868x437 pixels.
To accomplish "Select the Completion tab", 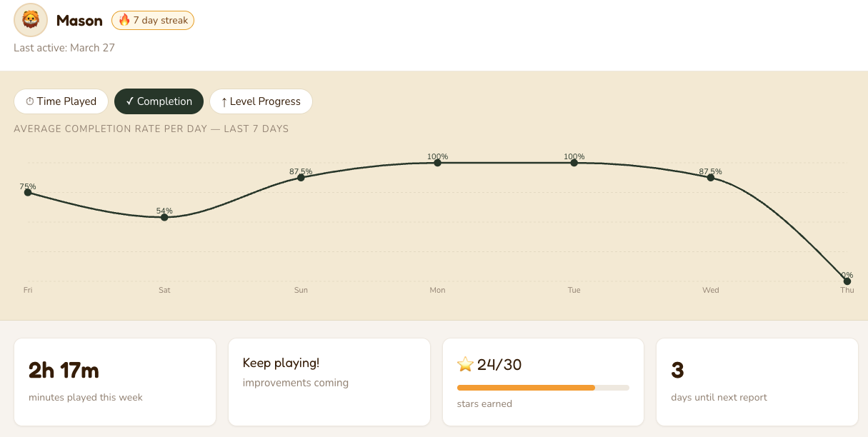I will pyautogui.click(x=159, y=101).
